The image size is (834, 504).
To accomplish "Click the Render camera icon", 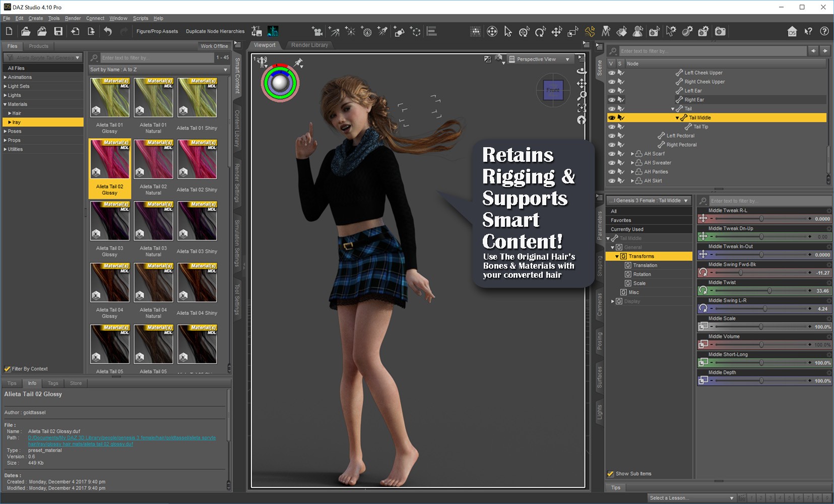I will pos(721,31).
